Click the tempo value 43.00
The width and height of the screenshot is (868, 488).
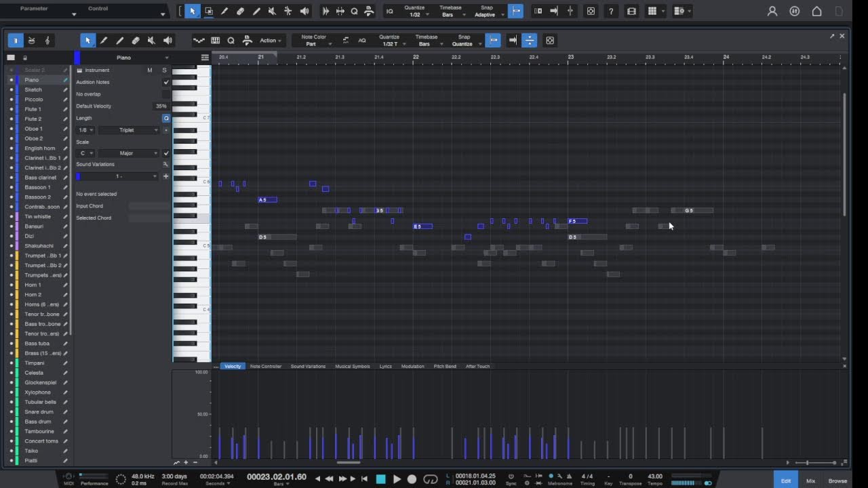tap(655, 476)
